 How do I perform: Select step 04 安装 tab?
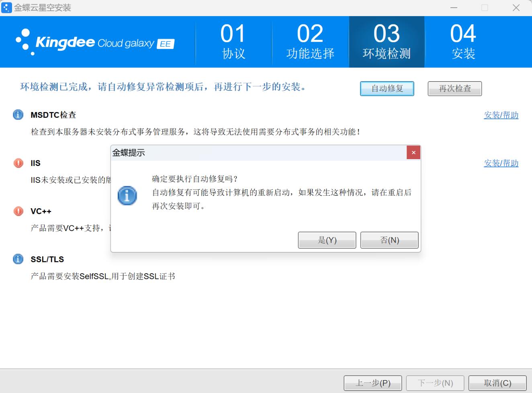point(463,42)
